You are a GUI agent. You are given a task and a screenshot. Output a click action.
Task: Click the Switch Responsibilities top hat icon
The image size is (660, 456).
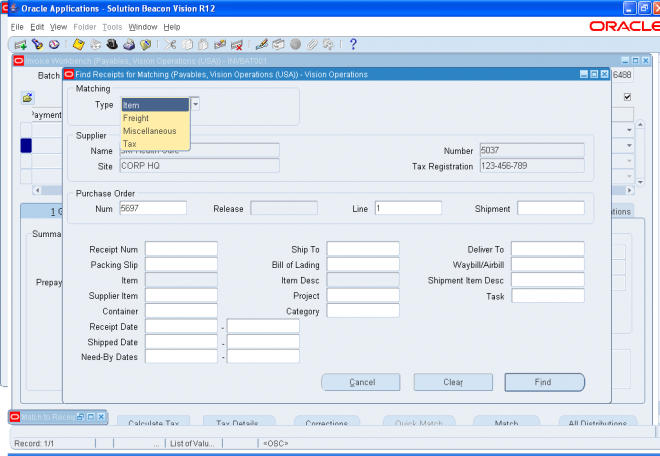[x=112, y=44]
